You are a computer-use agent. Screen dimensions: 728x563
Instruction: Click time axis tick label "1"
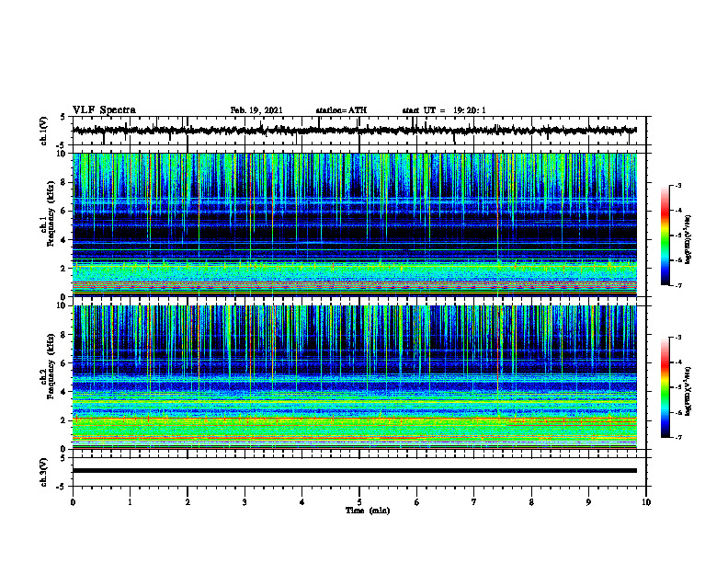click(130, 502)
